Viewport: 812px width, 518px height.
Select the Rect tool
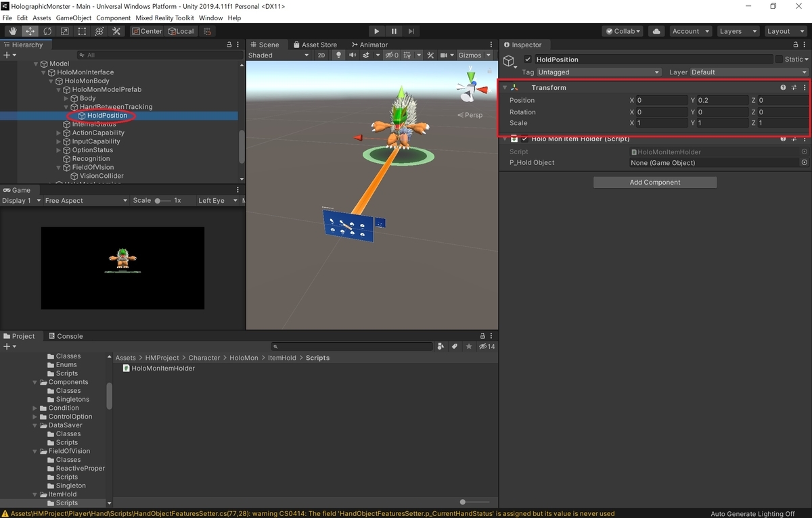[x=82, y=31]
